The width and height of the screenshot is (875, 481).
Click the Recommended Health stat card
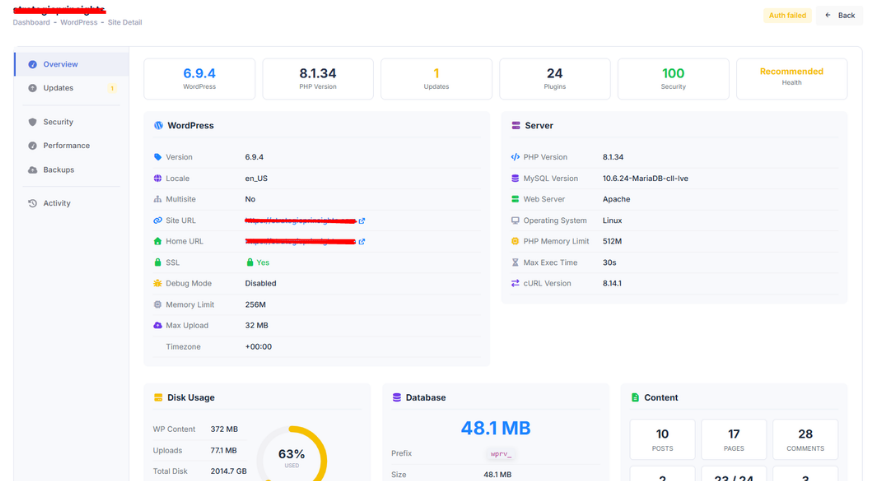coord(792,79)
